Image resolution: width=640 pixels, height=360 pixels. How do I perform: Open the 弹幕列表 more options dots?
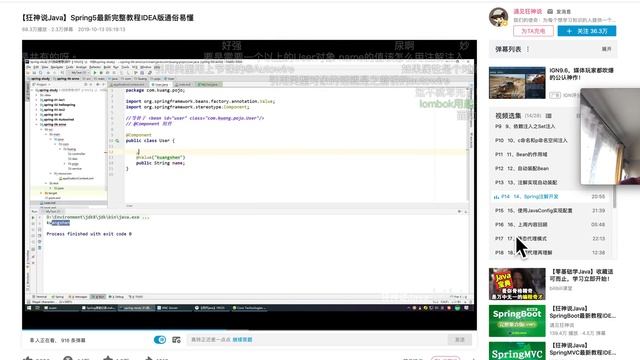[x=528, y=49]
